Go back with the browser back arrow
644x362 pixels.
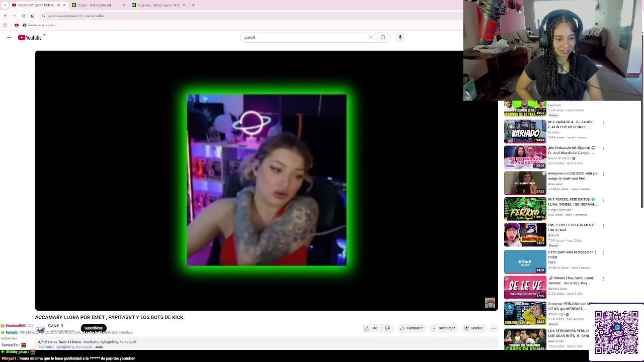pyautogui.click(x=6, y=16)
